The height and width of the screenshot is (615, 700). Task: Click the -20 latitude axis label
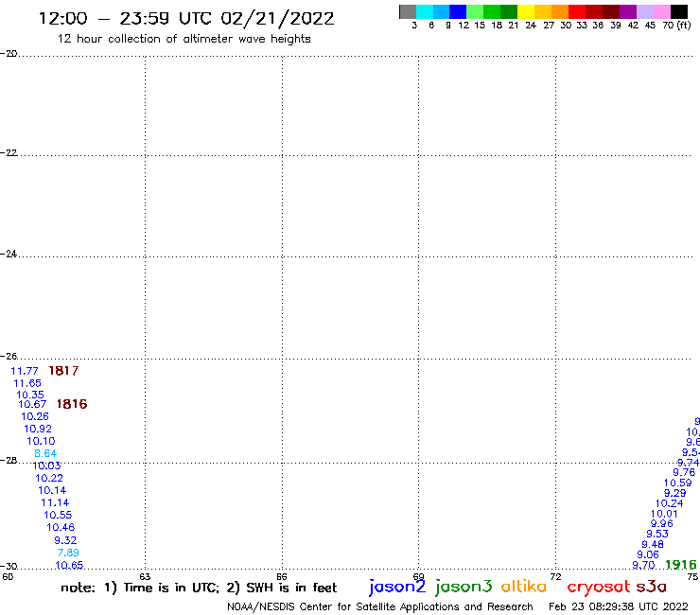[9, 54]
